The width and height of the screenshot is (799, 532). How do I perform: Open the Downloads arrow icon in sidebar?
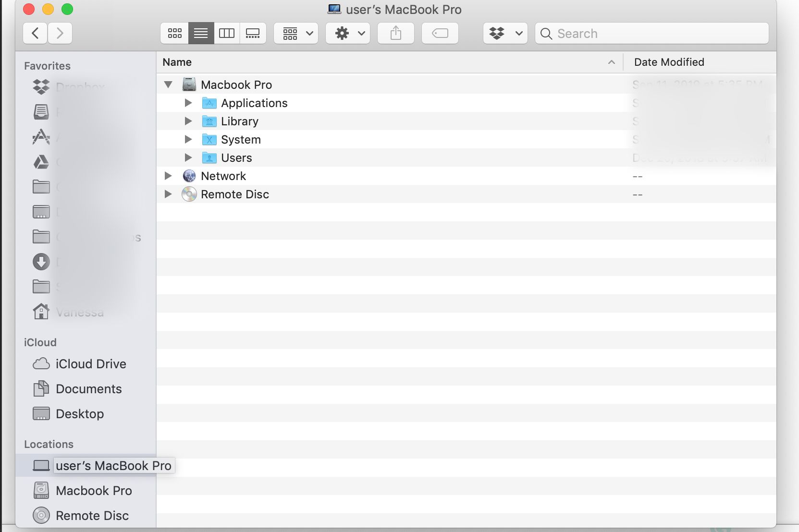coord(41,262)
